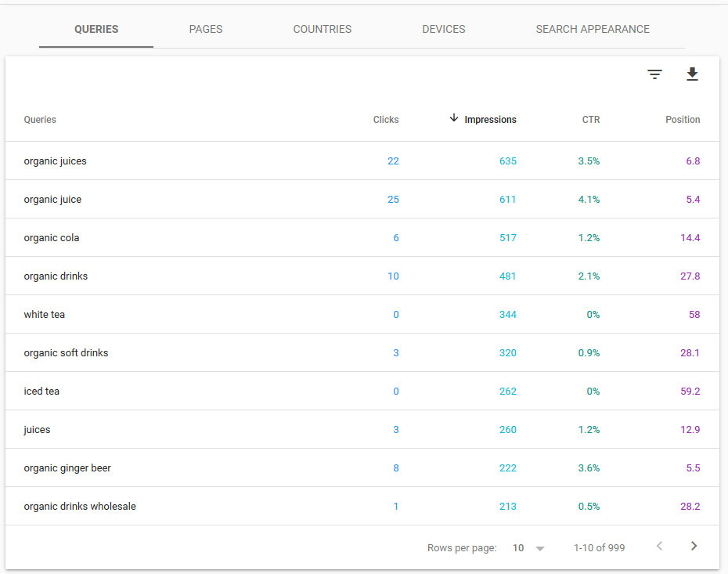Click the 'organic ginger beer' query

pos(67,468)
